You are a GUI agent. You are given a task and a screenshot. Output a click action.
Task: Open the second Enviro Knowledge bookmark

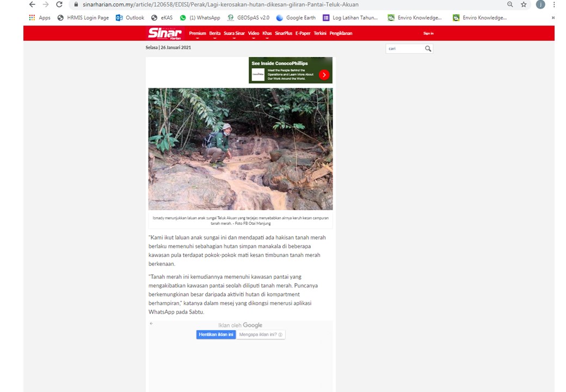[479, 17]
